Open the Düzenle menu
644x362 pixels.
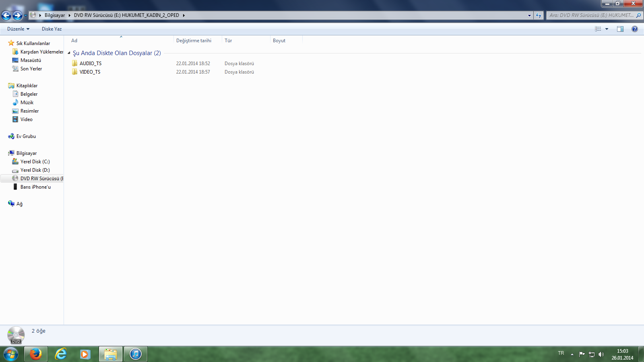click(x=18, y=29)
